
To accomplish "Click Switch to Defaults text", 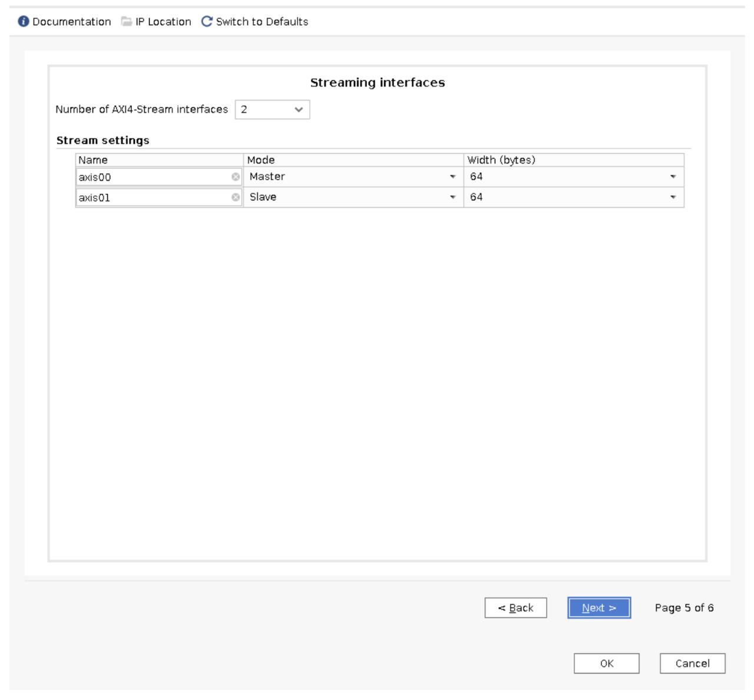I will [x=262, y=22].
